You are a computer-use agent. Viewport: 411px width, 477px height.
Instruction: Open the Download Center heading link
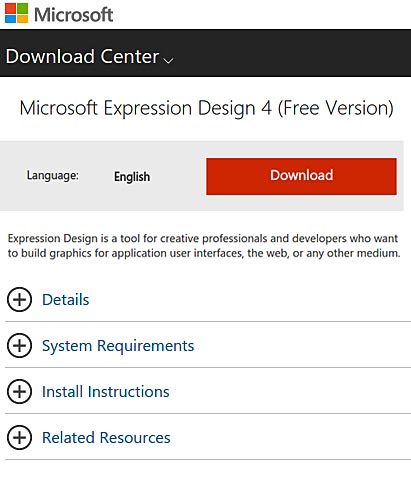click(82, 56)
